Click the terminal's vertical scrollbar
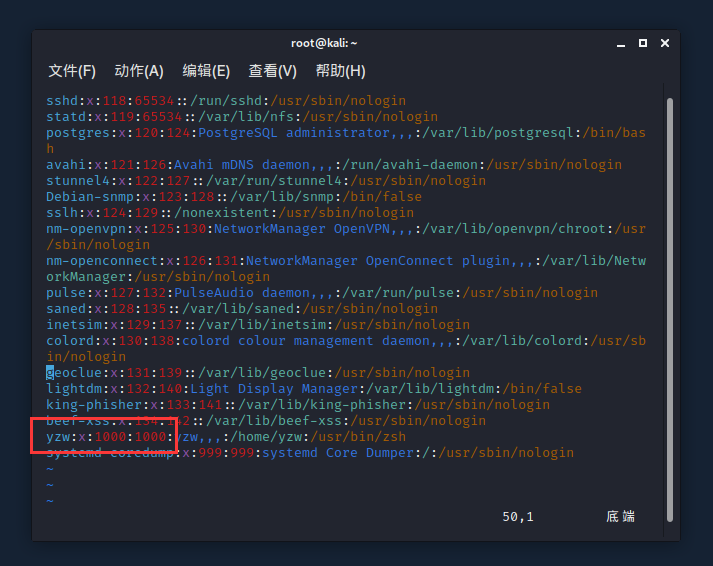 (670, 300)
